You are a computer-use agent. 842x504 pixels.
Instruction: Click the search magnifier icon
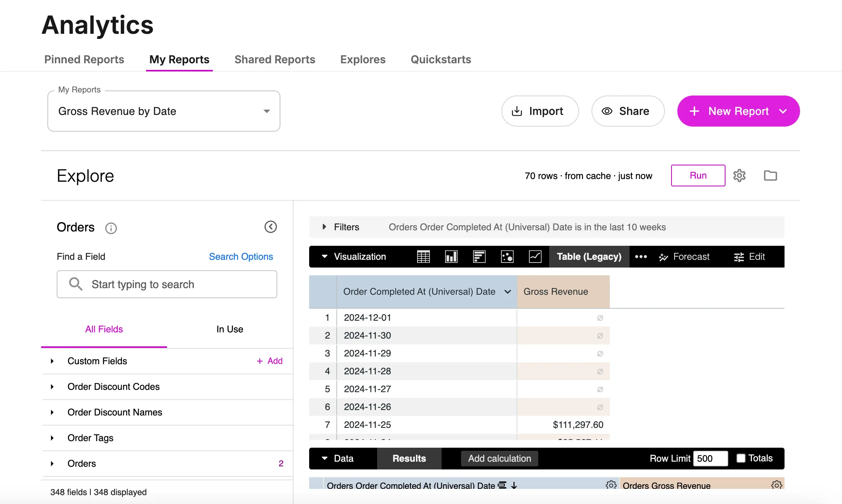[x=76, y=284]
